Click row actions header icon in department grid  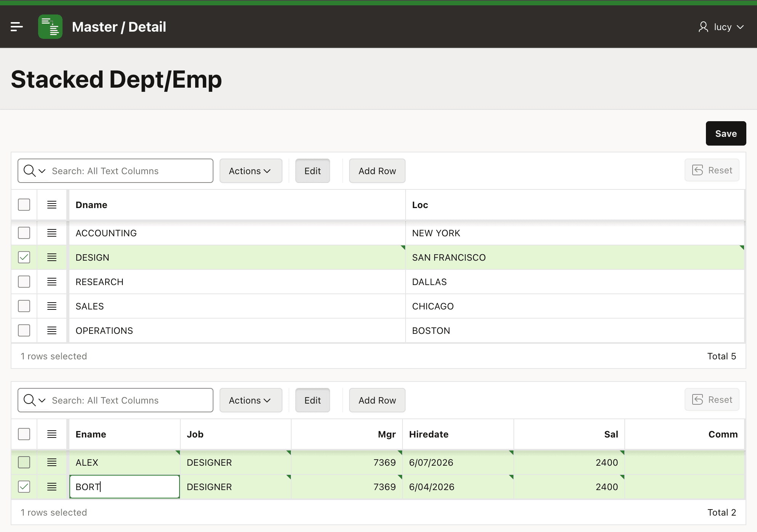[x=52, y=205]
